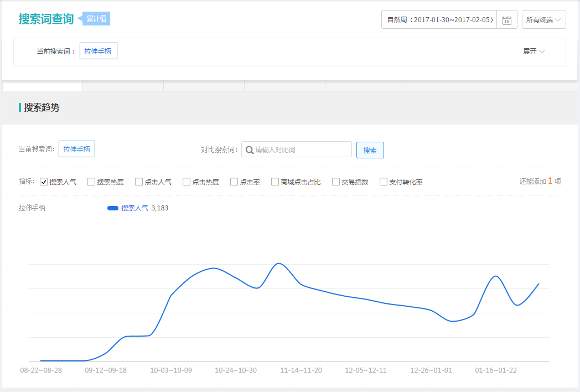Tick the 支付转化率 checkbox
The height and width of the screenshot is (392, 580).
pyautogui.click(x=384, y=182)
